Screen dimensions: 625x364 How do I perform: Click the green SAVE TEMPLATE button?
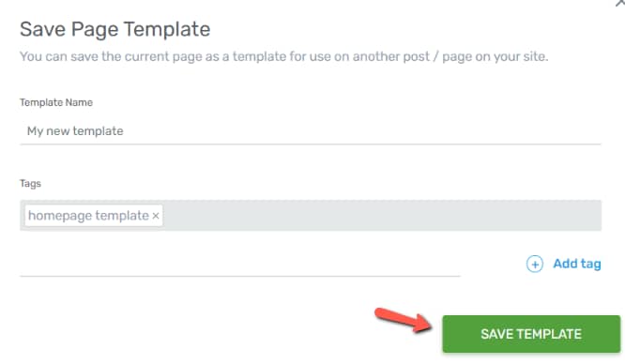[x=531, y=334]
